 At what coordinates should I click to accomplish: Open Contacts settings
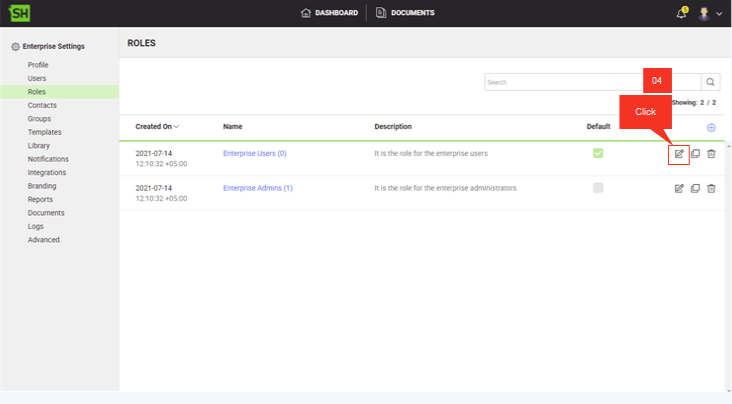[42, 106]
